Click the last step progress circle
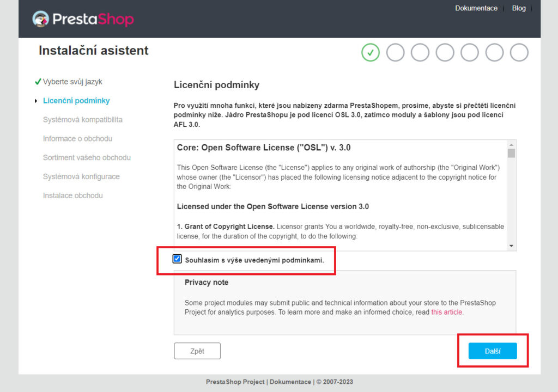Screen dimensions: 558x392 [519, 53]
